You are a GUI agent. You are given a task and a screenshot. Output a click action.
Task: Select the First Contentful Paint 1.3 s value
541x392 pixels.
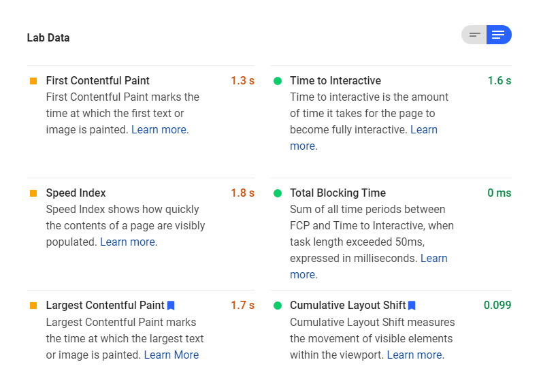coord(242,81)
